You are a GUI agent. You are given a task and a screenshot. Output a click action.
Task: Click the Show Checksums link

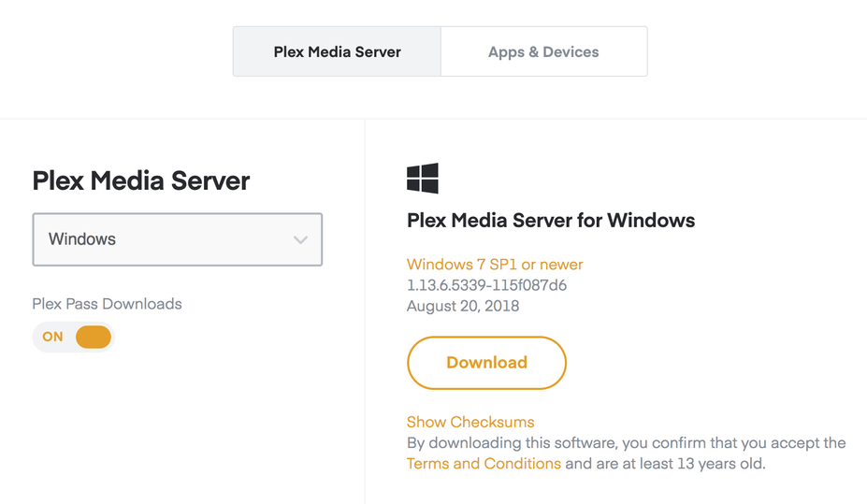pyautogui.click(x=470, y=422)
